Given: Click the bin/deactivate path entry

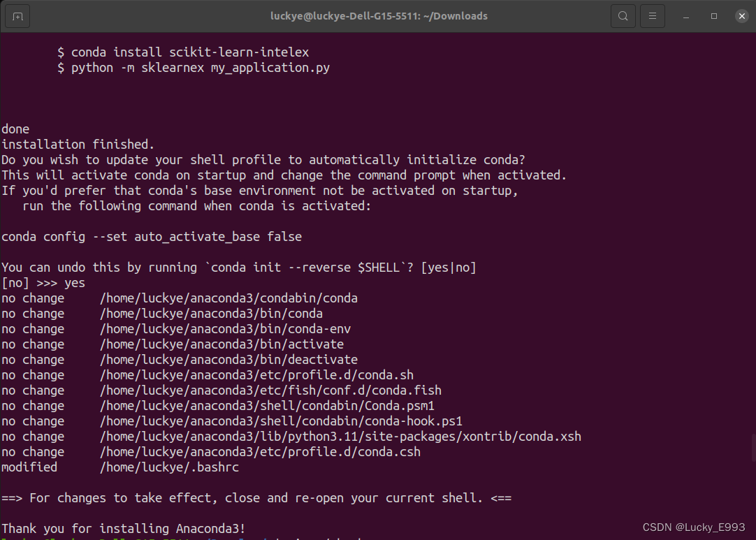Looking at the screenshot, I should [x=228, y=359].
